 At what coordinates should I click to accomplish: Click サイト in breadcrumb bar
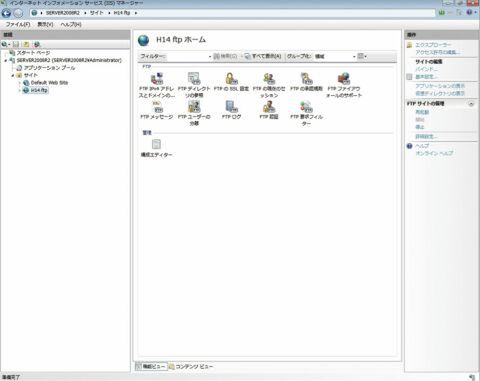(x=96, y=13)
